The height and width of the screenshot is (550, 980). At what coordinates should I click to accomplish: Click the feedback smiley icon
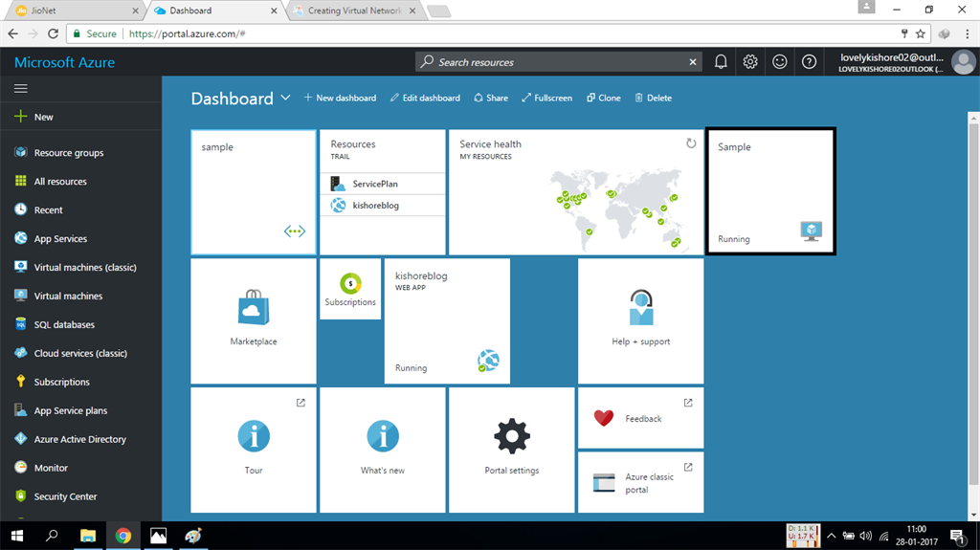pyautogui.click(x=779, y=62)
